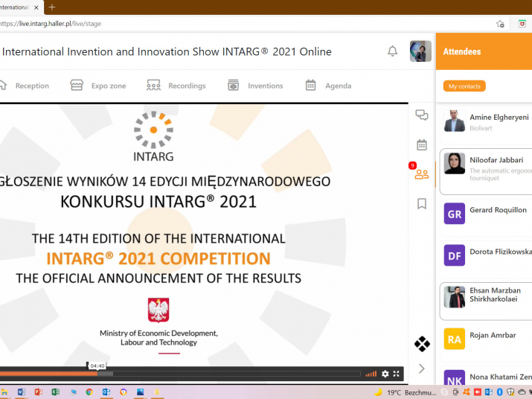Image resolution: width=532 pixels, height=399 pixels.
Task: Open the Recordings tab
Action: coord(176,86)
